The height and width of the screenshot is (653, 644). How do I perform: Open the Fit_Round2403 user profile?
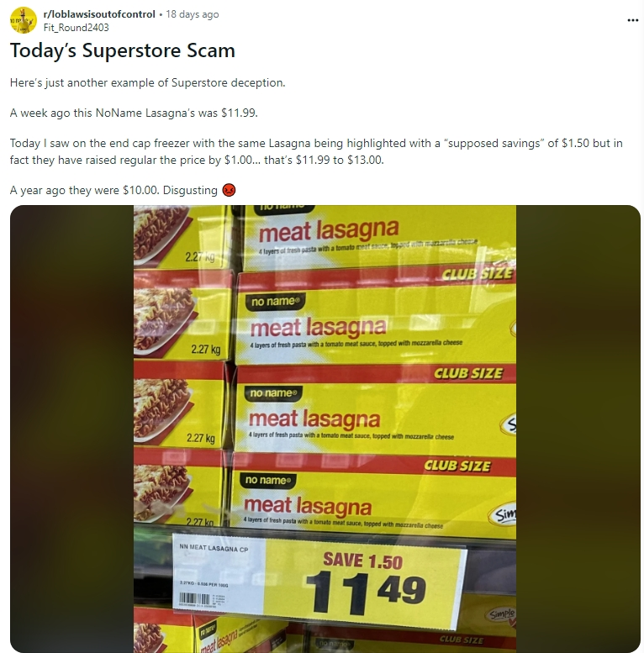[x=77, y=28]
